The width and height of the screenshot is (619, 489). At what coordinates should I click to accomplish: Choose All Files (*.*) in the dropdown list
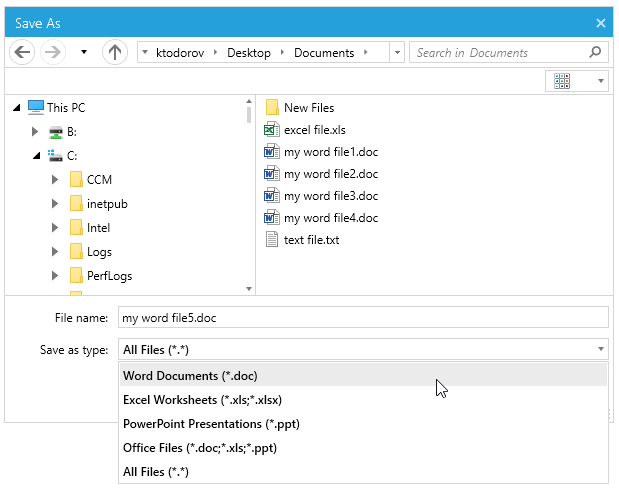pos(363,472)
